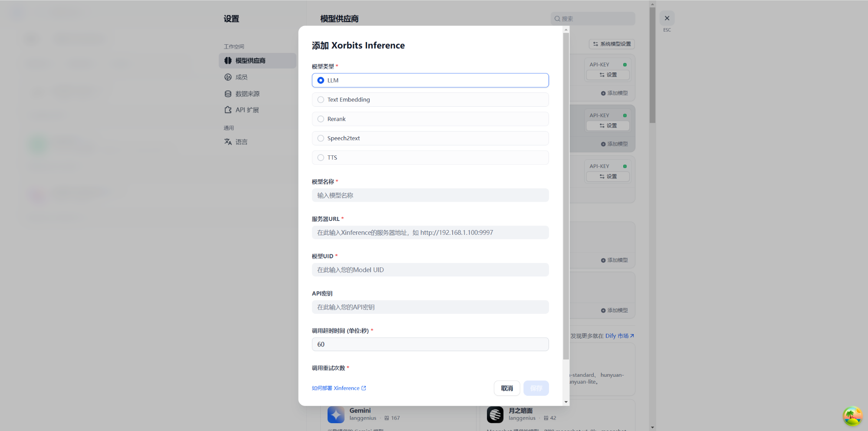
Task: Click the 月之暗面 card title
Action: (520, 411)
